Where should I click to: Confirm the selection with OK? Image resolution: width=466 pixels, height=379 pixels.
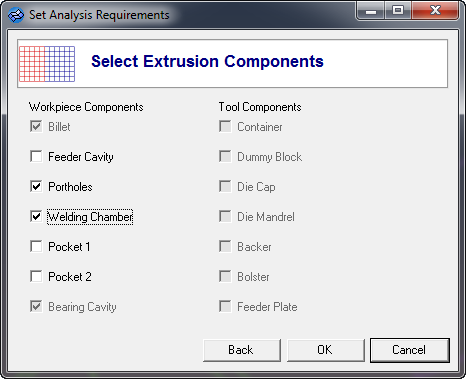[326, 350]
